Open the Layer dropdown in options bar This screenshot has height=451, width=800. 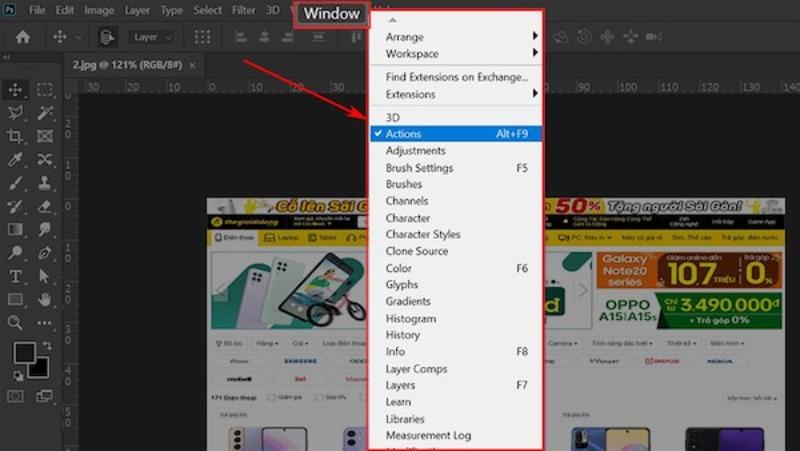152,37
